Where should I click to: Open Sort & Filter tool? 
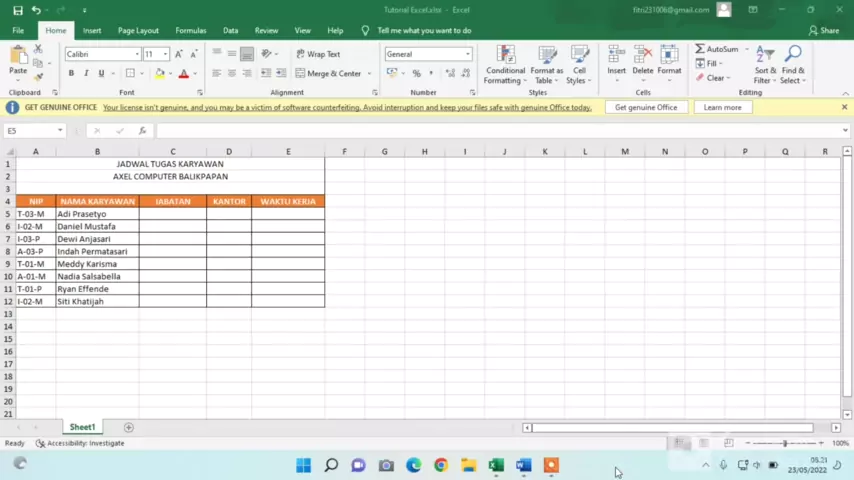click(765, 64)
